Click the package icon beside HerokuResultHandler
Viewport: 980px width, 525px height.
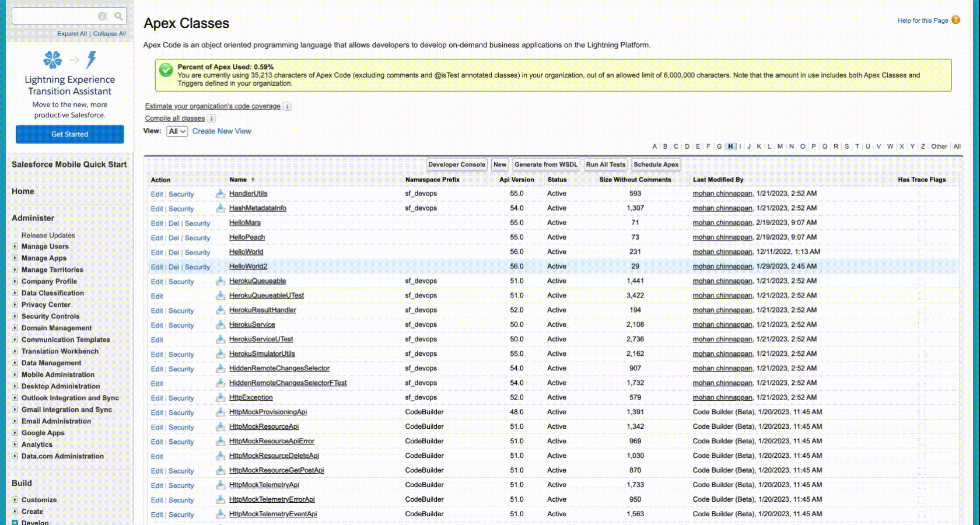pos(220,310)
